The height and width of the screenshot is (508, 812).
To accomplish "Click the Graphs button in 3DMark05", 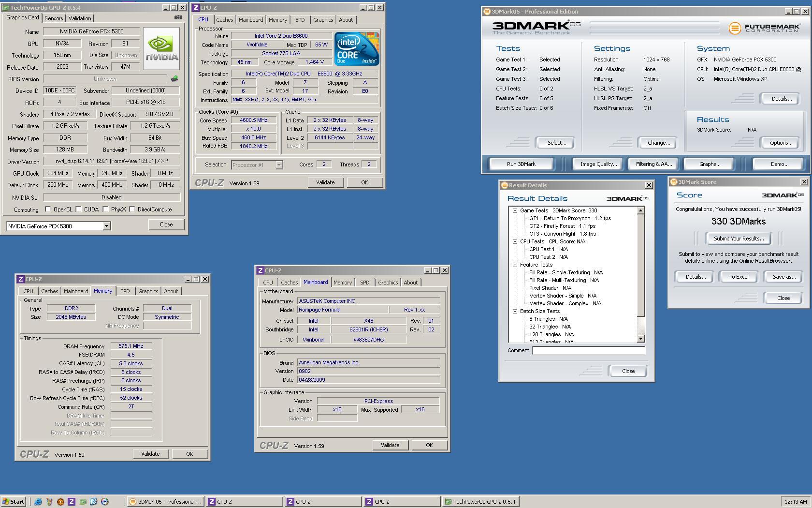I will click(x=710, y=164).
